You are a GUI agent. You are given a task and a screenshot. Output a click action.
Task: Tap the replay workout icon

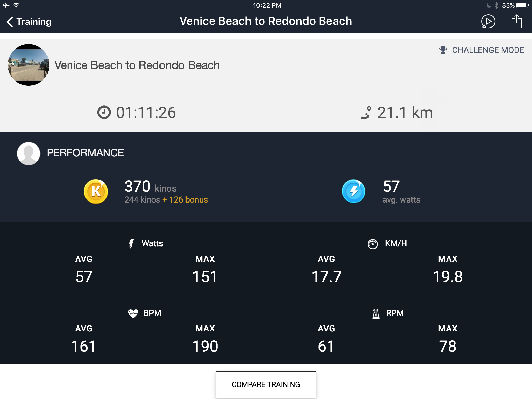click(x=488, y=21)
